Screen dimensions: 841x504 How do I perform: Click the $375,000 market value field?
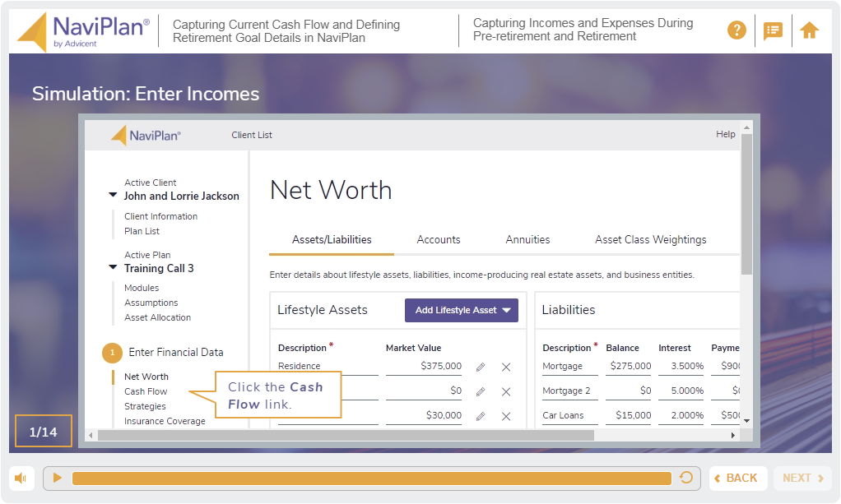[423, 366]
